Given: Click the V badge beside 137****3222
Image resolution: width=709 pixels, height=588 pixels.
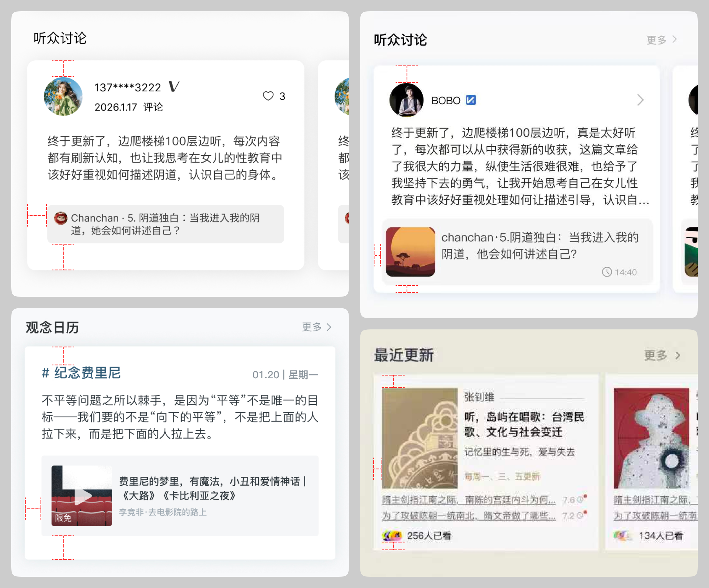Looking at the screenshot, I should coord(174,87).
